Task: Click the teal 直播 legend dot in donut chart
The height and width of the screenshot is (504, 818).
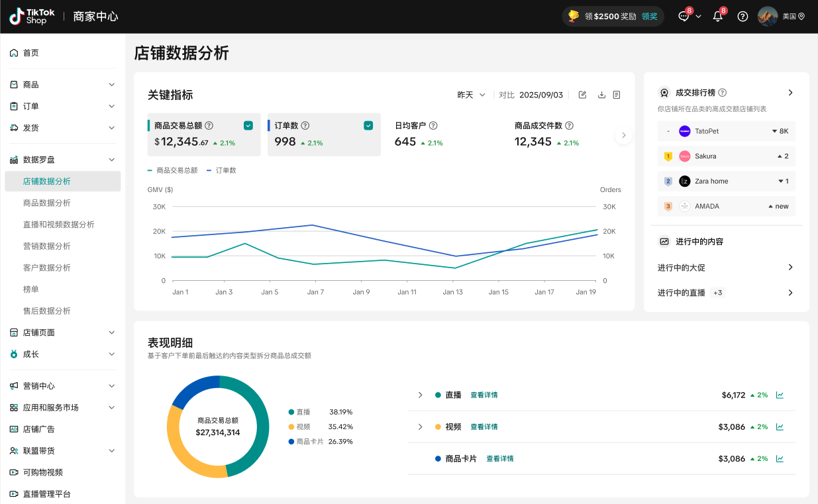Action: pos(291,412)
